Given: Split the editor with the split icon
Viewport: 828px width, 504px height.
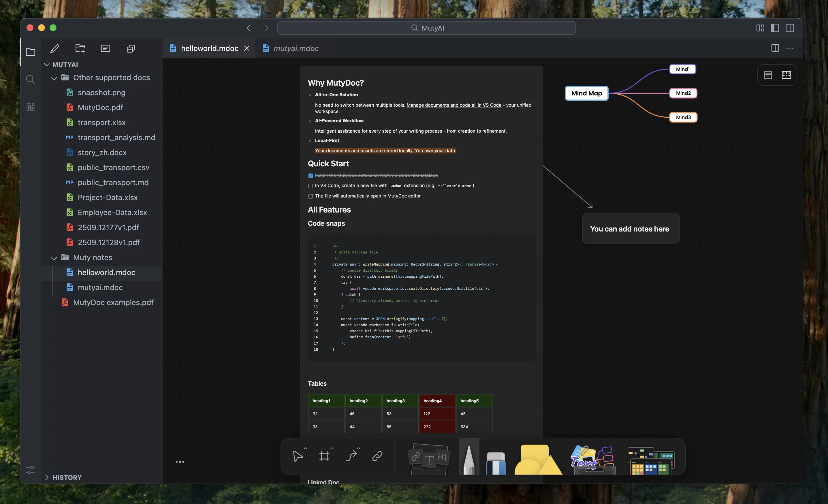Looking at the screenshot, I should [x=775, y=48].
